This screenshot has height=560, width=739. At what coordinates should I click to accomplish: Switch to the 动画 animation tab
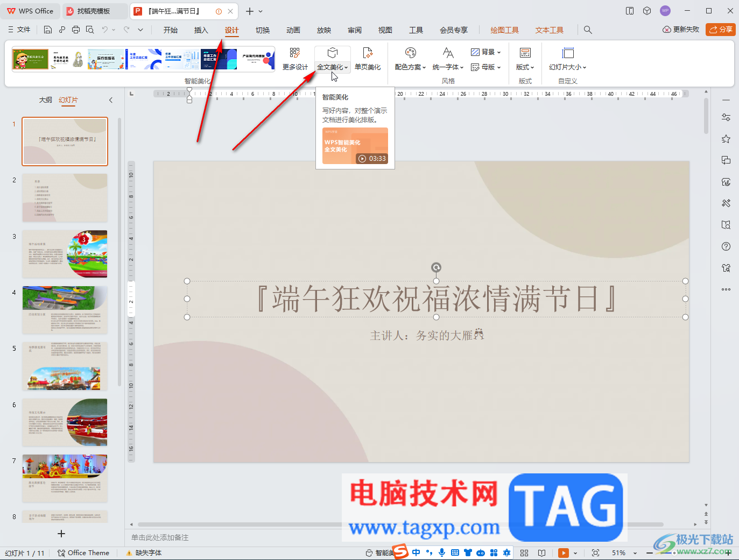pos(293,30)
